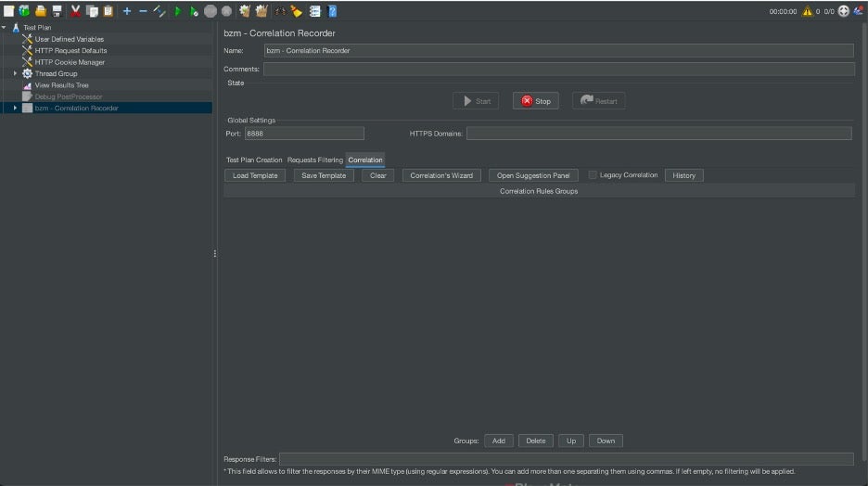Click the Save Template button

[x=324, y=175]
